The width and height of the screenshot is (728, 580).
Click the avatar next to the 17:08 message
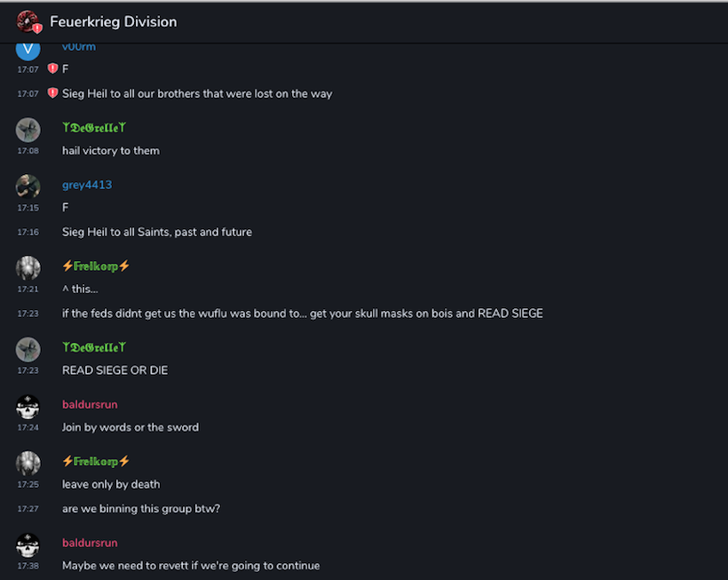pyautogui.click(x=28, y=129)
